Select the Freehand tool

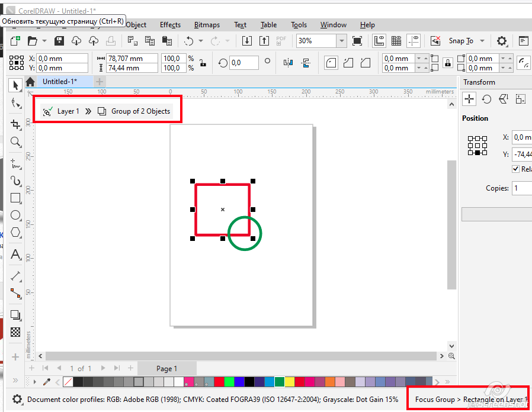coord(15,163)
